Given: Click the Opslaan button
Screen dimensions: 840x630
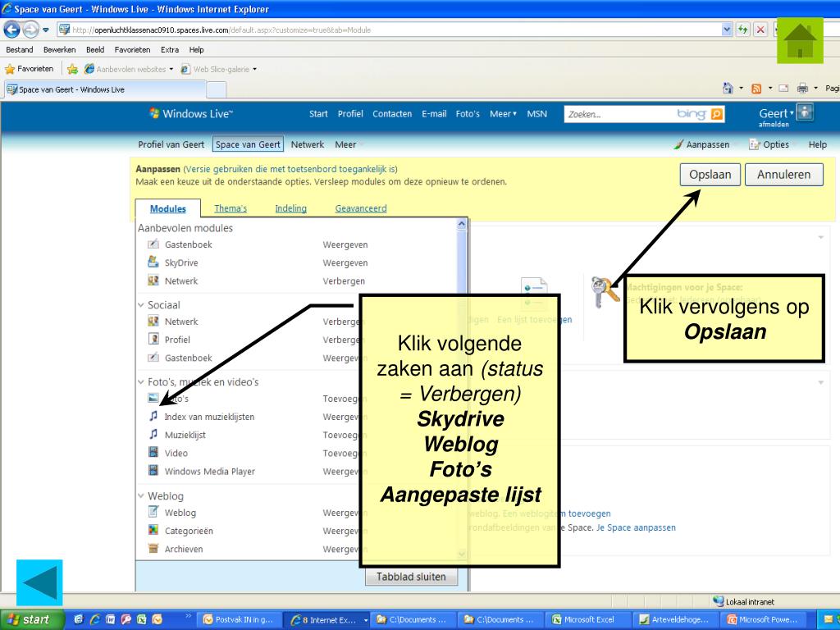Looking at the screenshot, I should [x=710, y=175].
